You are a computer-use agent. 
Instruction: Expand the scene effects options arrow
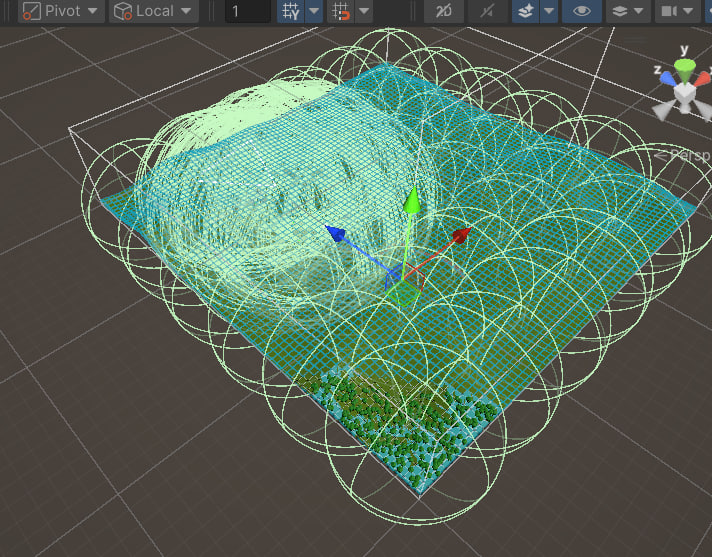pos(549,11)
